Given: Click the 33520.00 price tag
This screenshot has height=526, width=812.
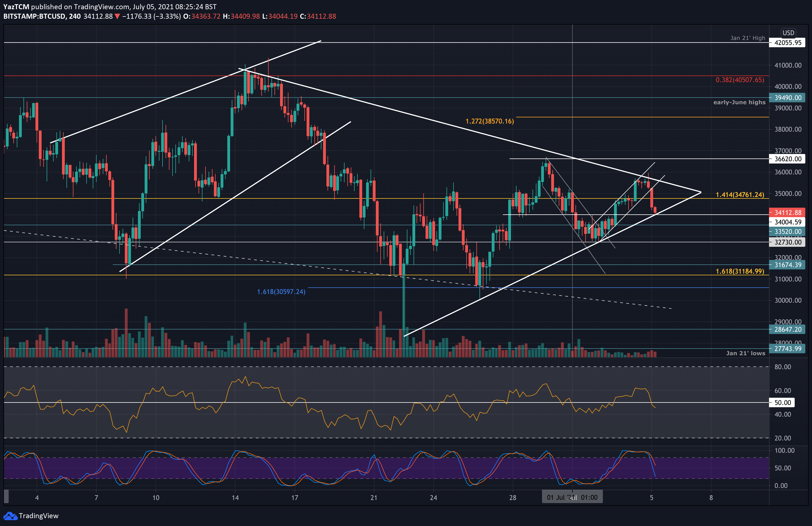Looking at the screenshot, I should click(787, 232).
